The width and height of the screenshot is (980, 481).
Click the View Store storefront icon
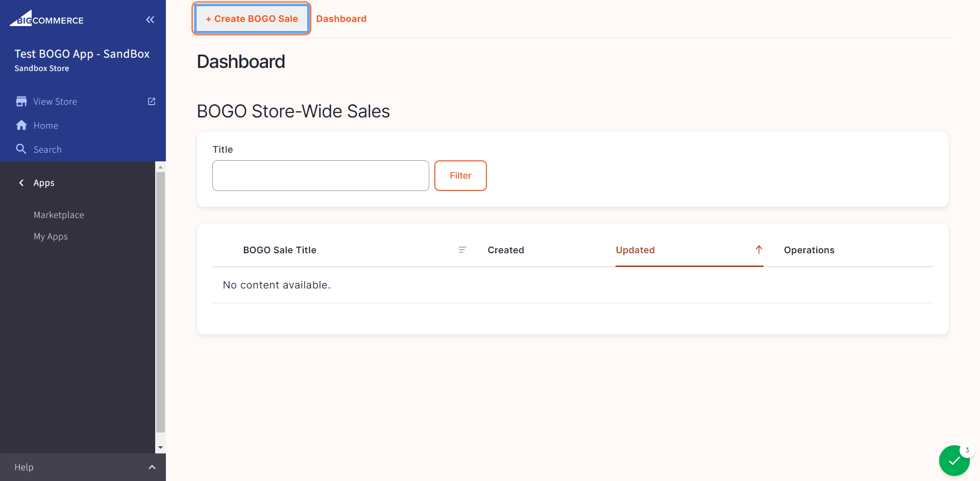tap(21, 101)
